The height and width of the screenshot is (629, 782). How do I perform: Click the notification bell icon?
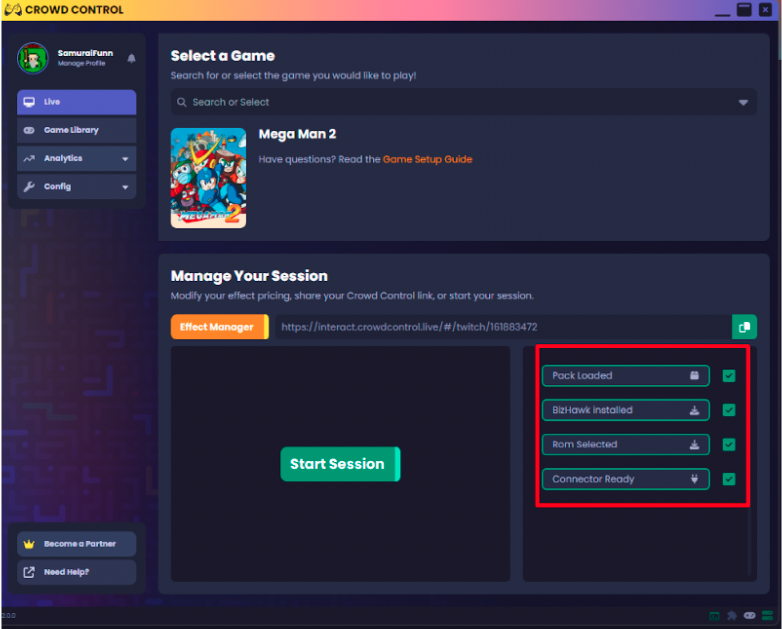tap(131, 59)
